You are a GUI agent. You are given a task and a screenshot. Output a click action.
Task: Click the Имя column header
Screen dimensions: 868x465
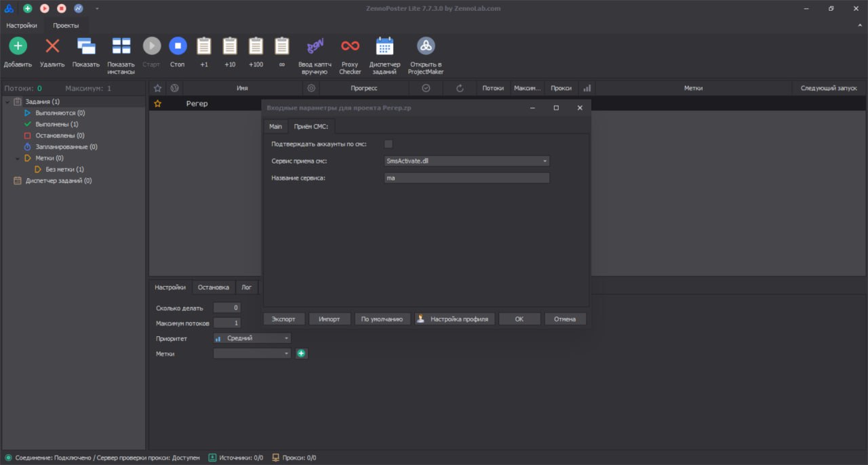(242, 88)
